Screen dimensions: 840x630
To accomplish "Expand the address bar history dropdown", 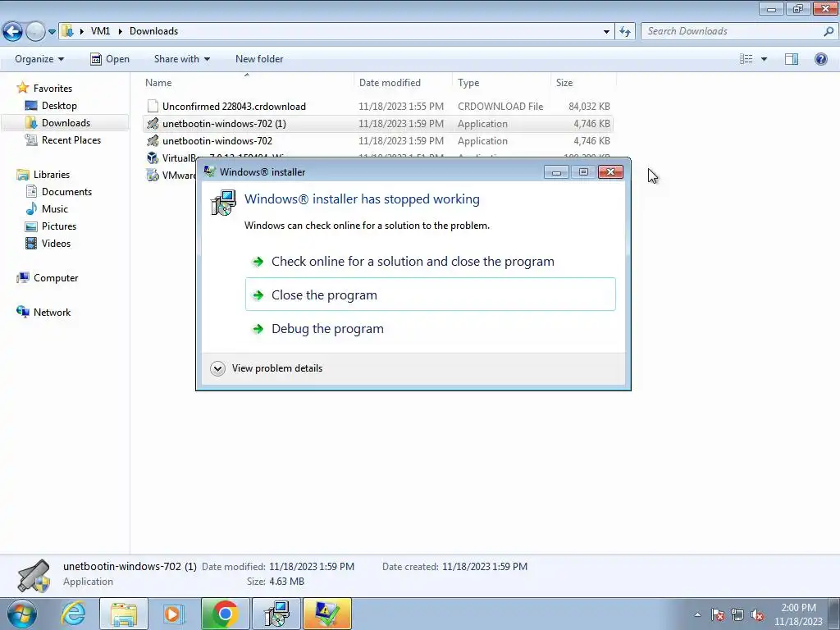I will click(606, 32).
